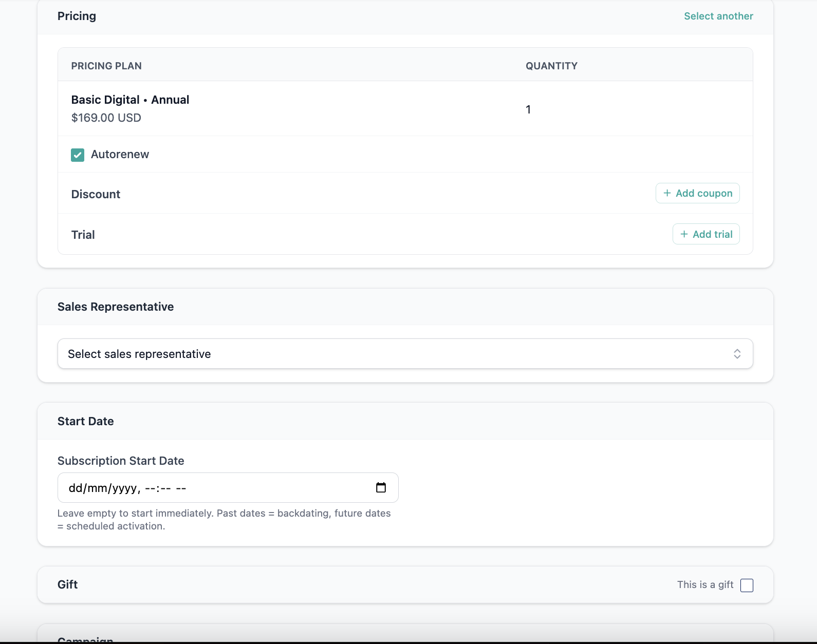The image size is (817, 644).
Task: Click the Gift section heading
Action: click(x=67, y=584)
